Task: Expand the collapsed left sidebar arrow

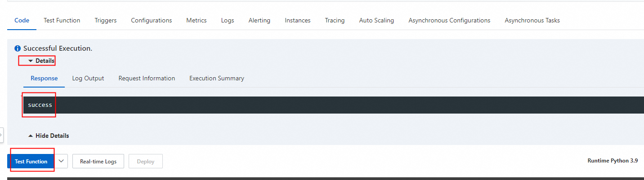Action: click(x=2, y=134)
